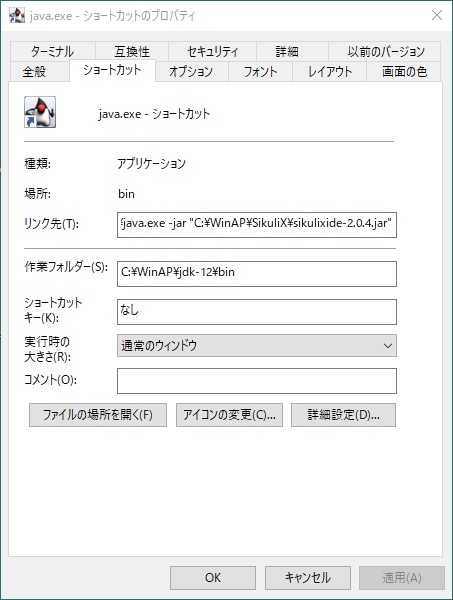Click the キャンセル button
The height and width of the screenshot is (600, 453).
pyautogui.click(x=308, y=578)
